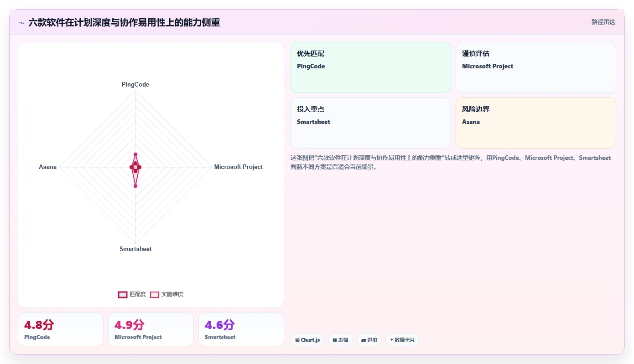Toggle the 实施难度 legend swatch
This screenshot has width=634, height=364.
[x=155, y=294]
